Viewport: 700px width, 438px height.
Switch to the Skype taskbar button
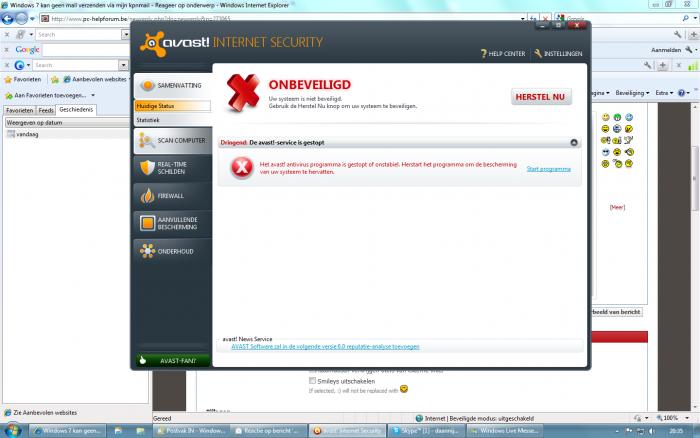[x=425, y=430]
